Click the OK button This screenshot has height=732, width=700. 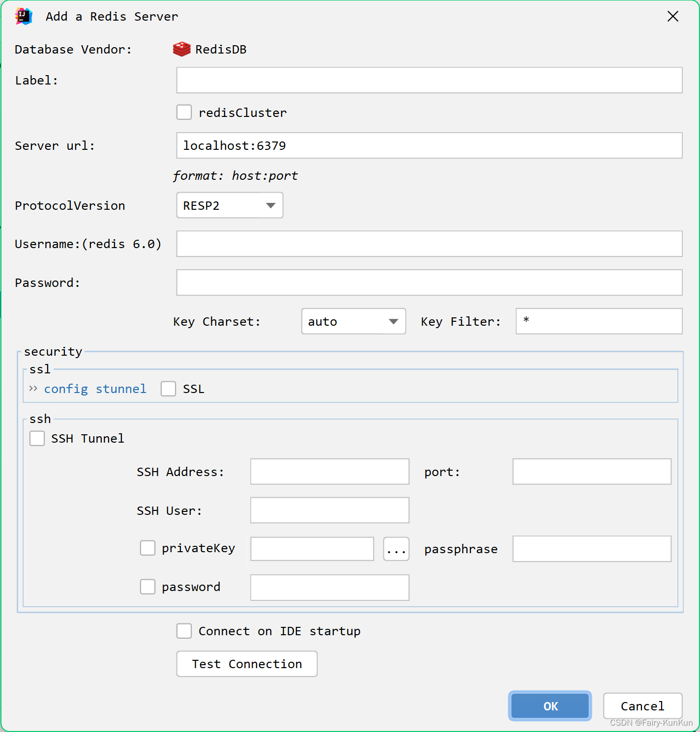(x=550, y=706)
